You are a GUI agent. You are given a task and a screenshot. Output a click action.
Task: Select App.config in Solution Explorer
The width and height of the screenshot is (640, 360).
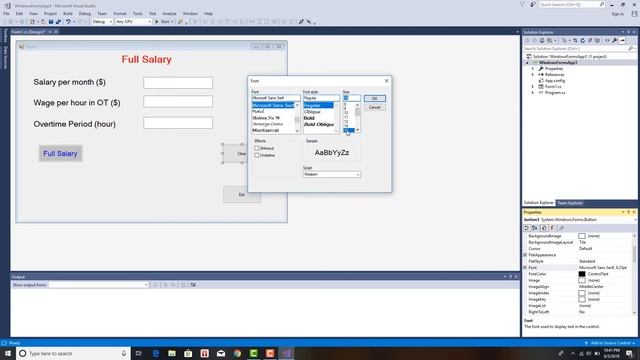click(555, 81)
